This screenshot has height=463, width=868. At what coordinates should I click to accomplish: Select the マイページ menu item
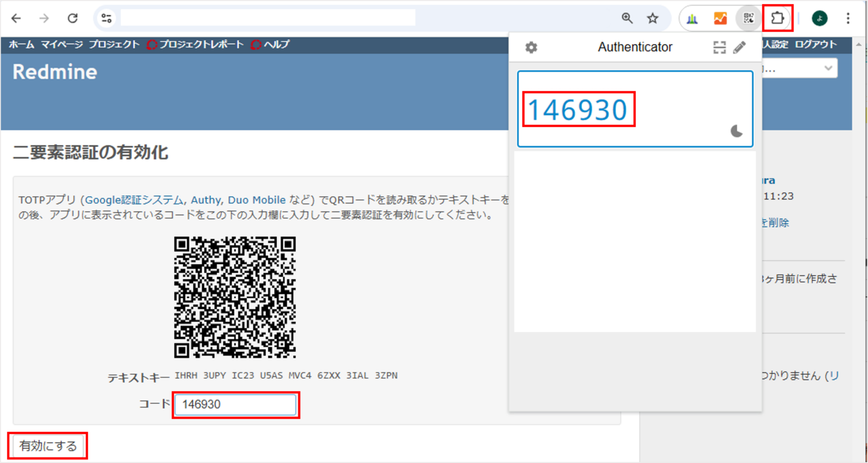coord(62,44)
